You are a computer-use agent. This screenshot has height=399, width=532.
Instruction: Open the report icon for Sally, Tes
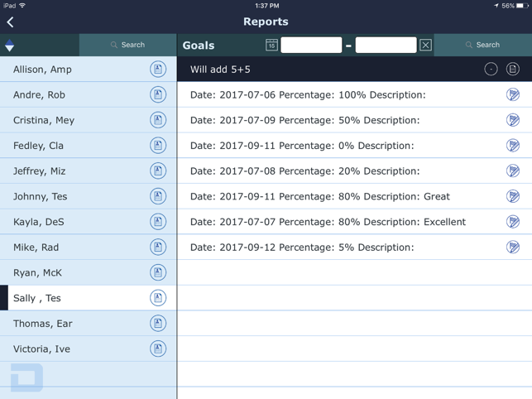[x=158, y=298]
